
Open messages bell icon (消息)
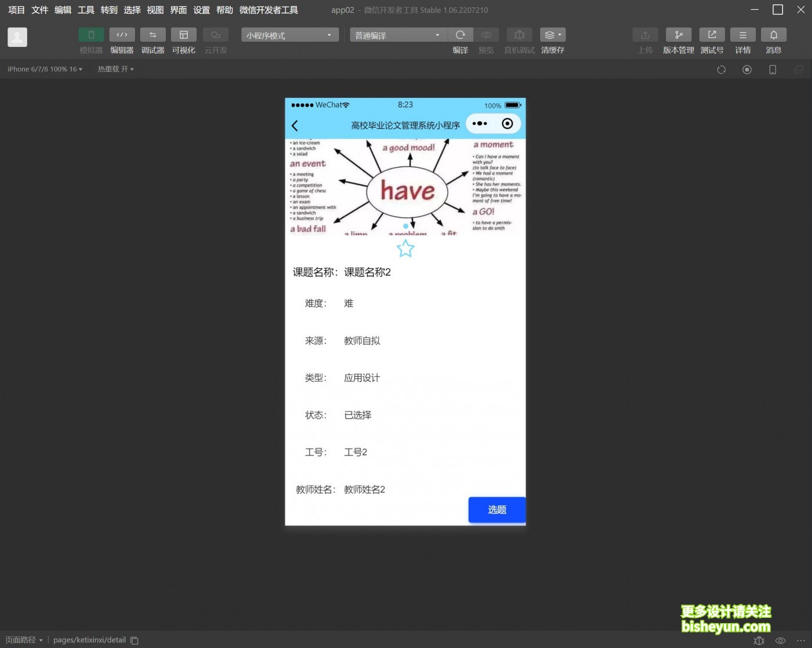774,35
